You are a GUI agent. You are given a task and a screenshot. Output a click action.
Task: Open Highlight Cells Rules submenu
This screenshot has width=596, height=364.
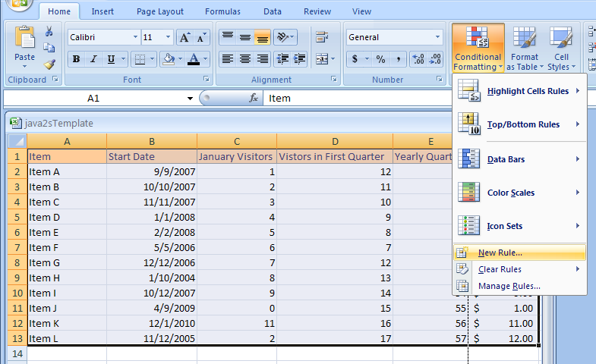tap(519, 91)
